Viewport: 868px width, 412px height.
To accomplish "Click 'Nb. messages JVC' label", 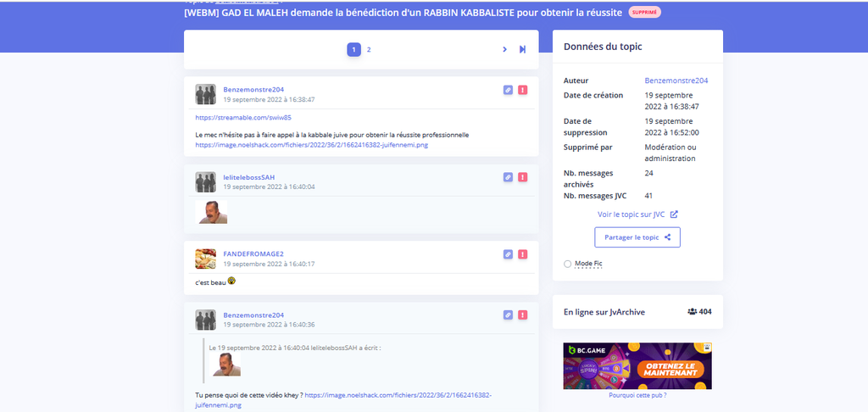I will click(596, 196).
